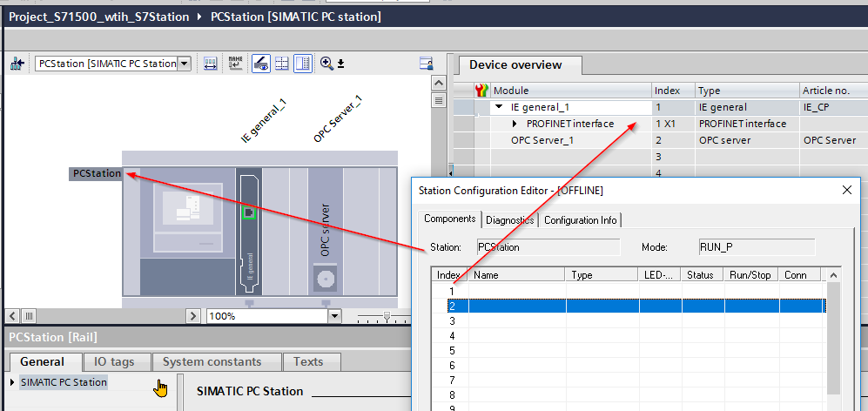
Task: Click PCStation [SIMATIC PC station] in breadcrumb
Action: click(x=296, y=17)
